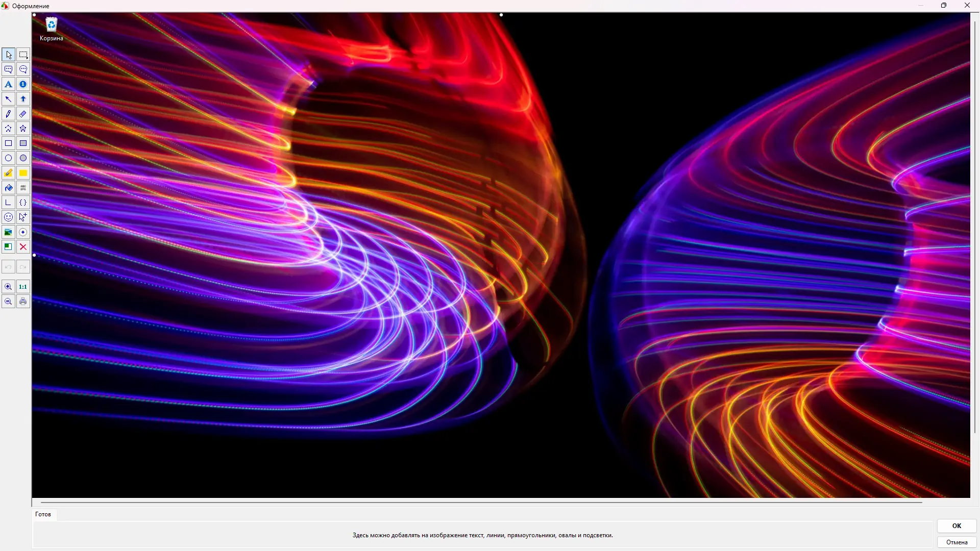Image resolution: width=980 pixels, height=551 pixels.
Task: Select the outlined rectangle shape tool
Action: coord(8,143)
